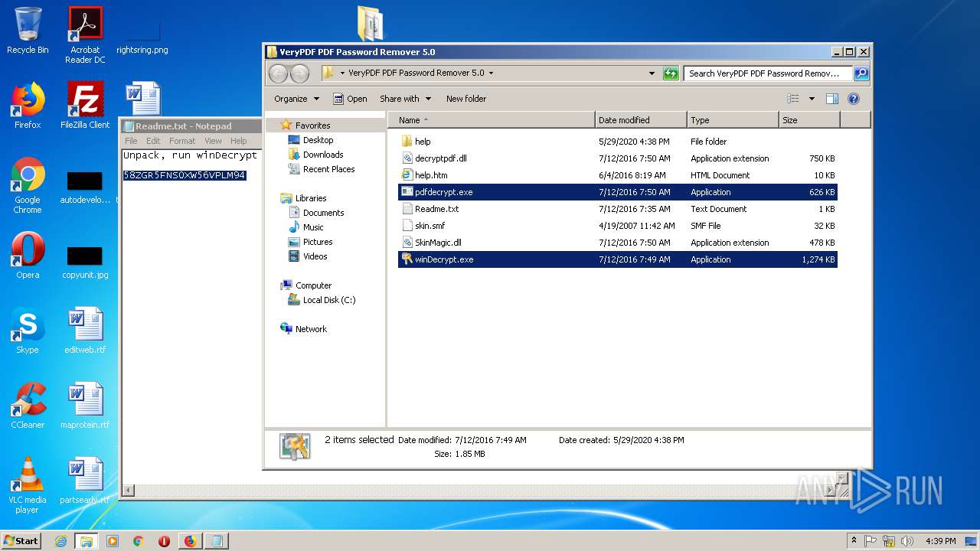Sort files by Name column
Viewport: 980px width, 551px height.
tap(492, 120)
